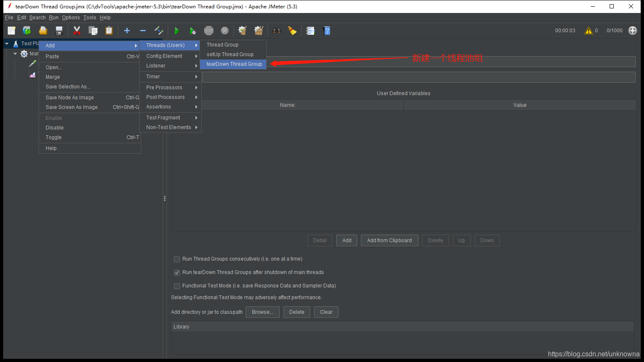Expand the Post Processors submenu
Image resolution: width=644 pixels, height=362 pixels.
(x=171, y=97)
